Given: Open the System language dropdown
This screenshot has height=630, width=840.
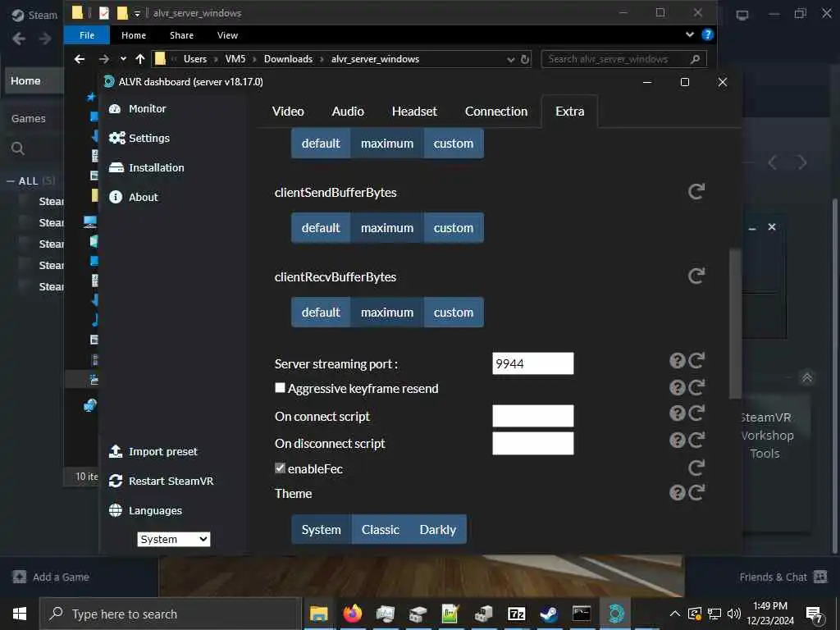Looking at the screenshot, I should pyautogui.click(x=174, y=539).
